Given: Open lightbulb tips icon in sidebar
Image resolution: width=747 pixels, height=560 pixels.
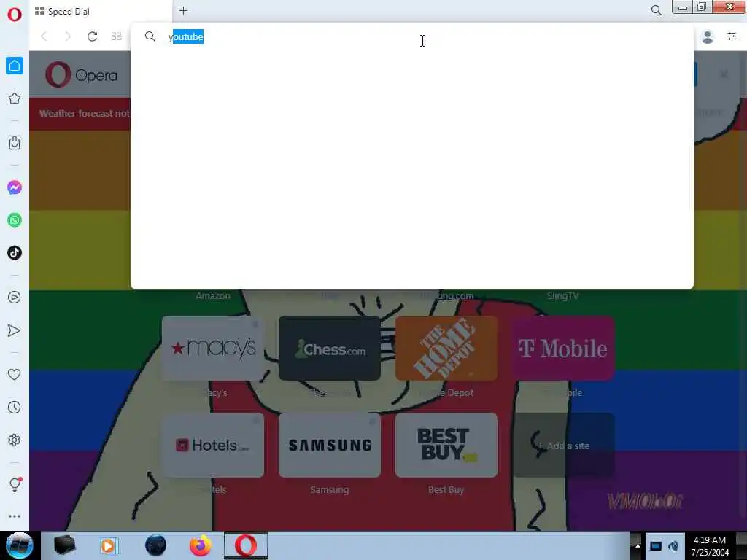Looking at the screenshot, I should pos(15,484).
